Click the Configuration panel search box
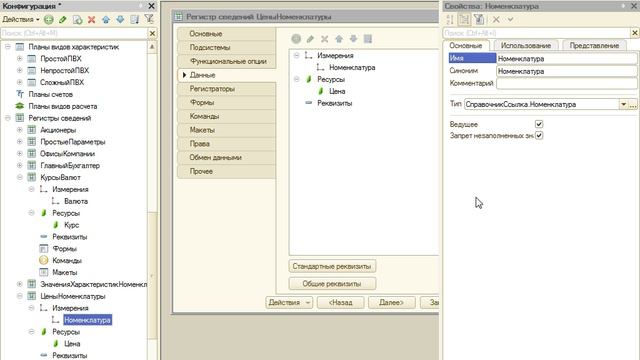The image size is (640, 360). tap(74, 33)
